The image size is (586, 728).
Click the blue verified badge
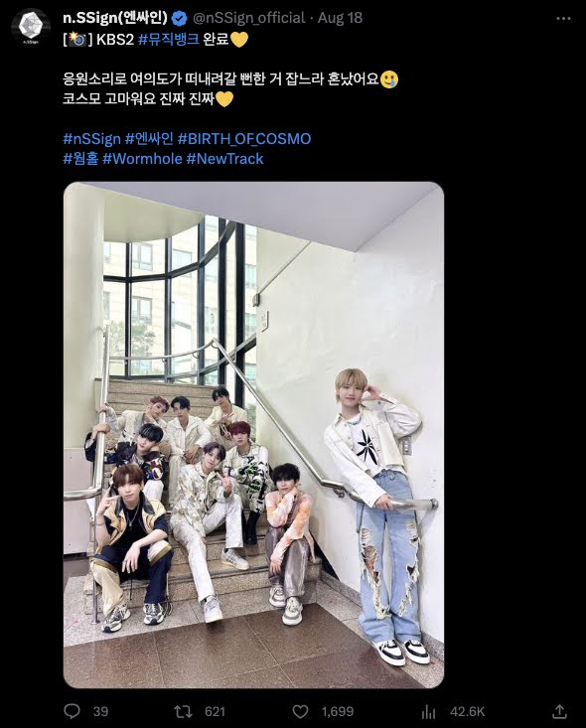180,18
